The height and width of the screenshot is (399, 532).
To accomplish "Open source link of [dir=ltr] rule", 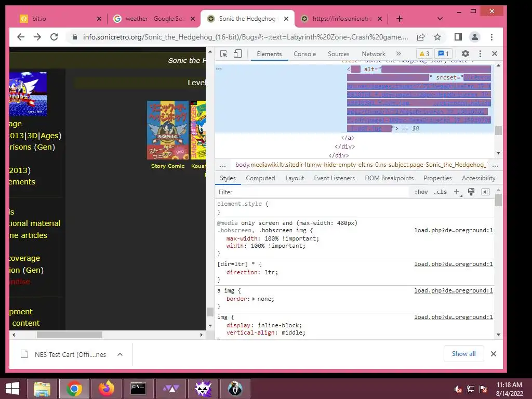I will [453, 264].
